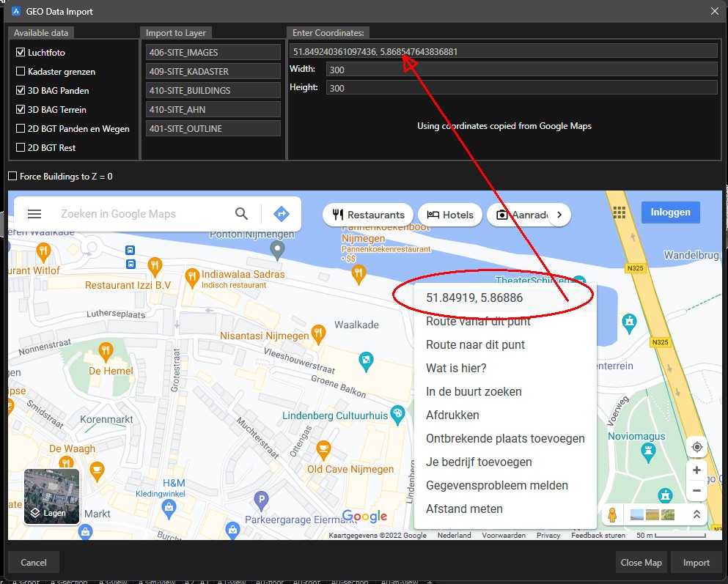Click the my-location target icon
Screen dimensions: 728x584
696,447
